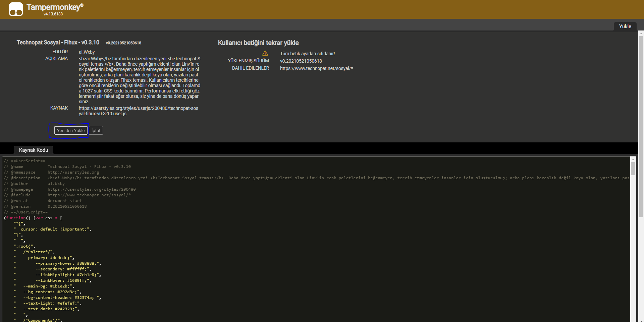The width and height of the screenshot is (644, 322).
Task: Click the Tampermonkey logo icon
Action: pos(16,9)
